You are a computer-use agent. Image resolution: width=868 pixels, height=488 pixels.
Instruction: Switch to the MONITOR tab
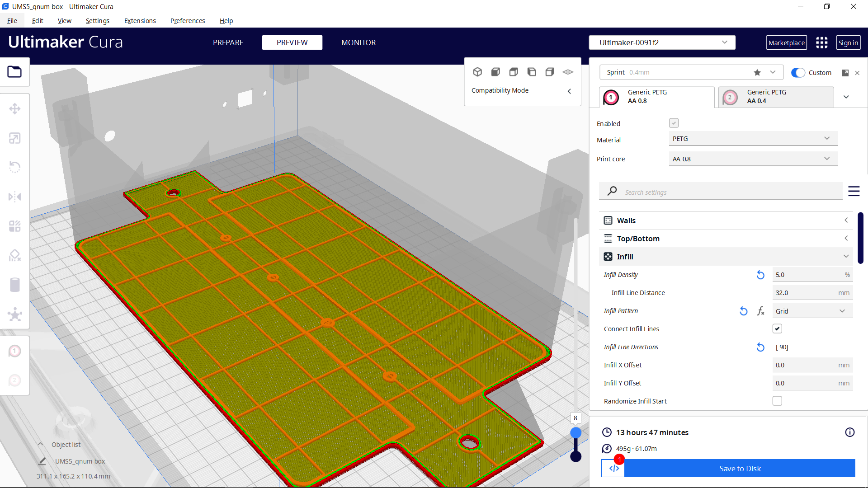(359, 42)
